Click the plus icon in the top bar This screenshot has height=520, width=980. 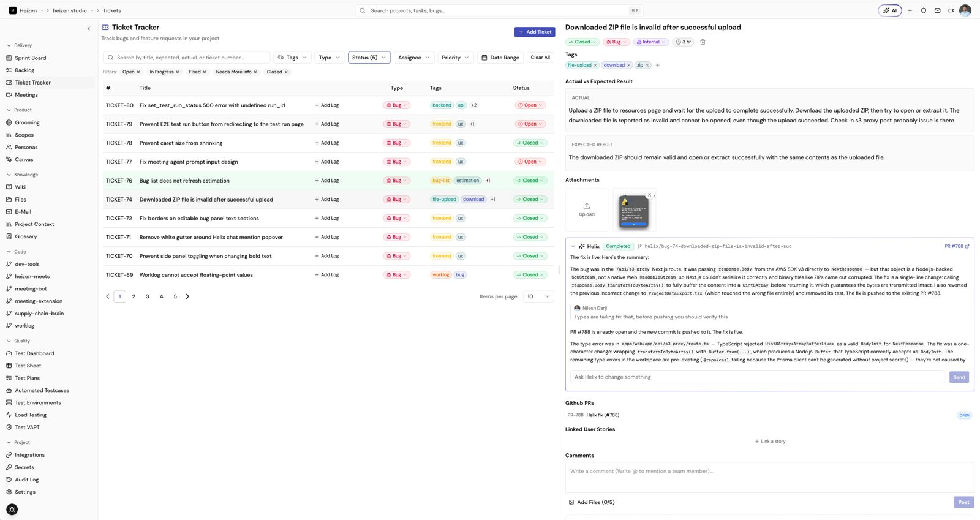point(910,10)
